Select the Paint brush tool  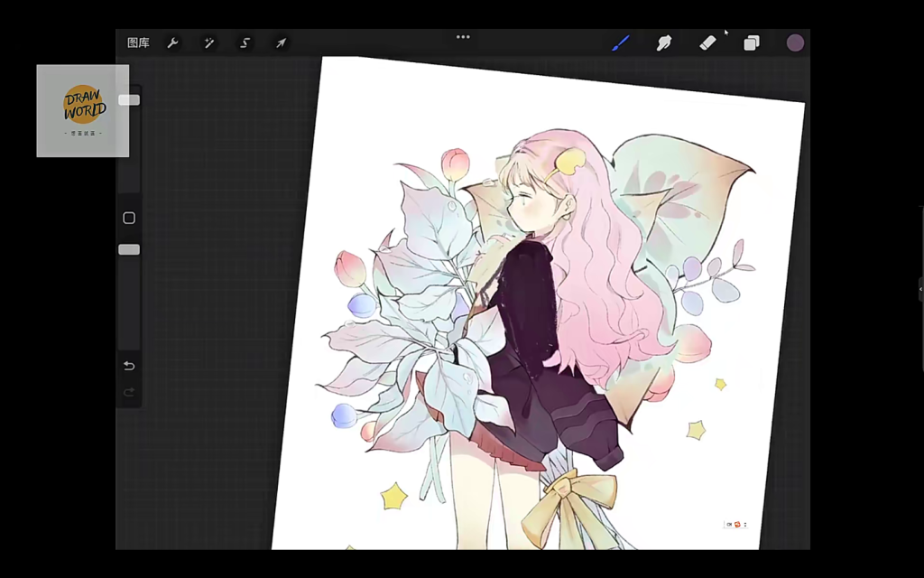[x=621, y=42]
